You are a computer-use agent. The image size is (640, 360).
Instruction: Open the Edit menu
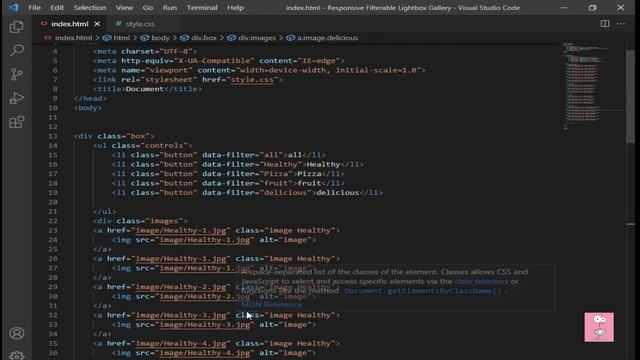click(57, 8)
